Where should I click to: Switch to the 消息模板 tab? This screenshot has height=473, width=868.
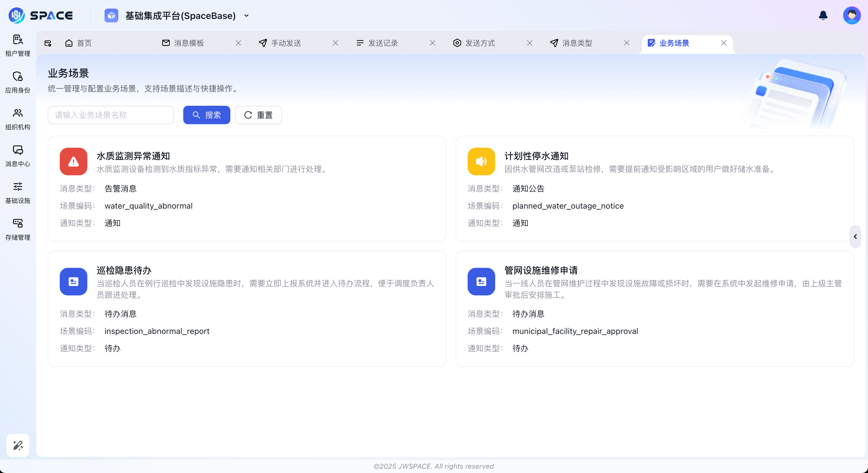188,43
